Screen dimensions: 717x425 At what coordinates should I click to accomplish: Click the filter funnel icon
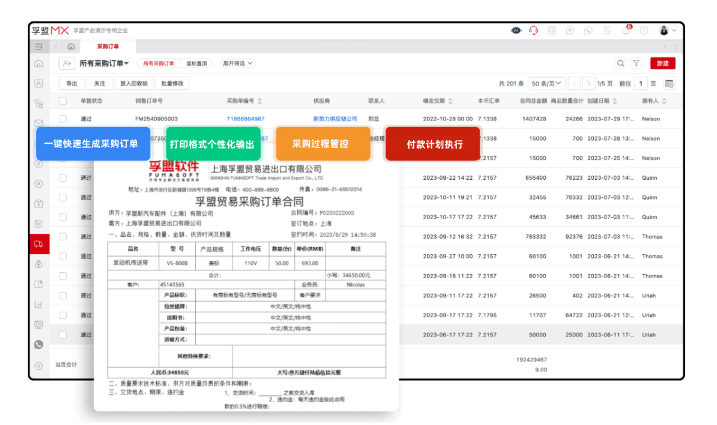click(636, 63)
